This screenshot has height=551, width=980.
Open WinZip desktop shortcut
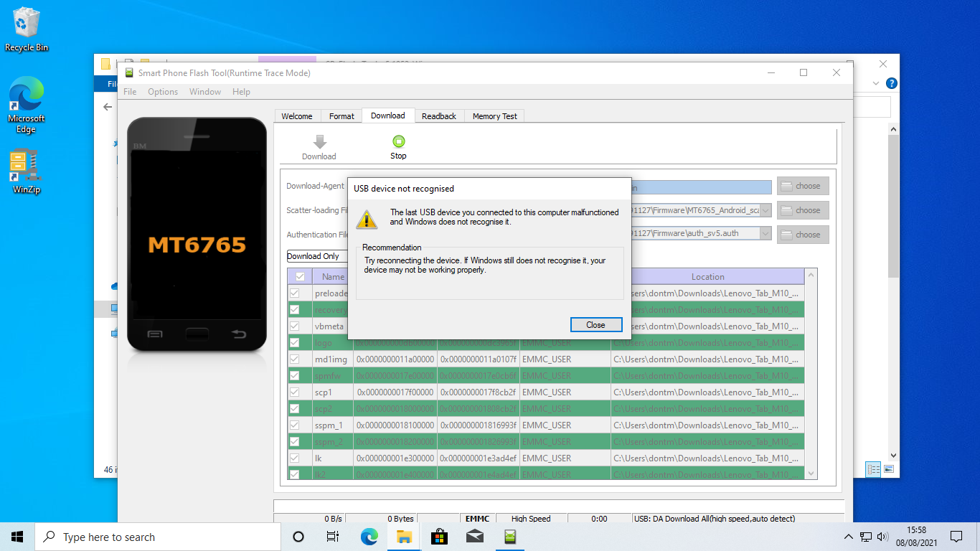[27, 172]
